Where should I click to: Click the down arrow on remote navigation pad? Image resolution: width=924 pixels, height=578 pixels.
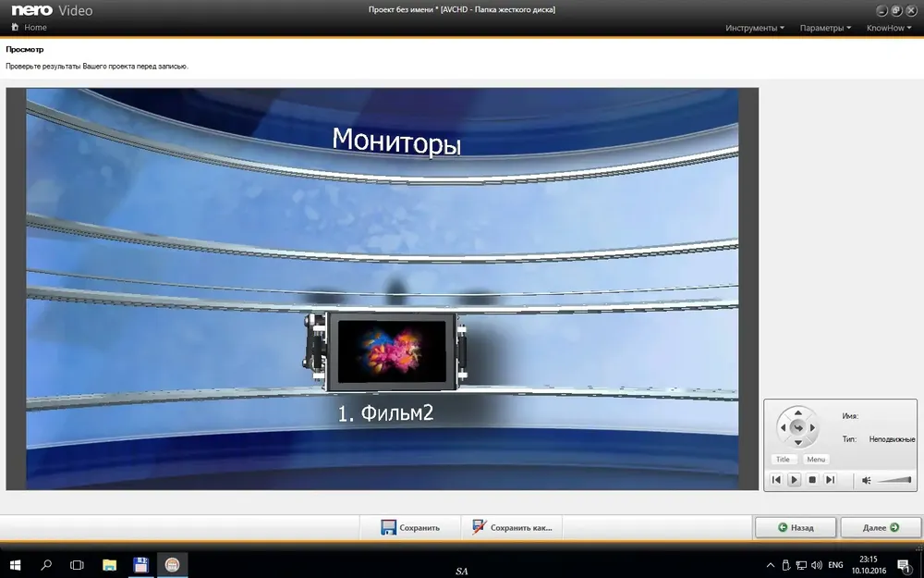click(798, 442)
